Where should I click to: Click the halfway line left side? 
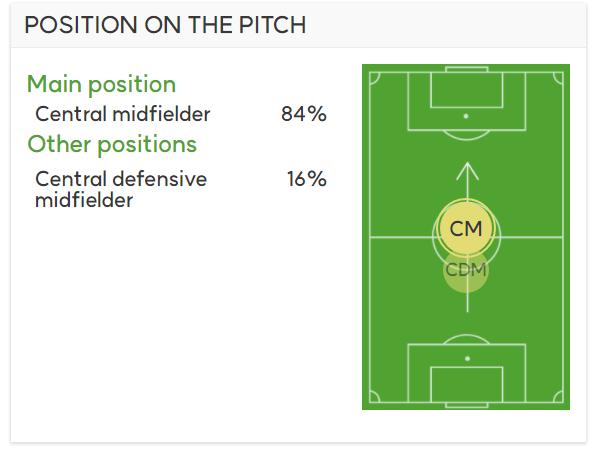(401, 237)
